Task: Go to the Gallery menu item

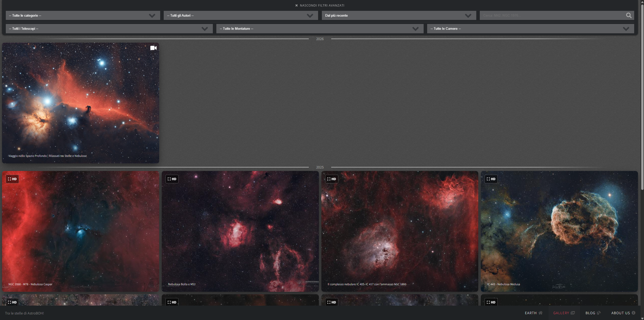Action: point(561,313)
